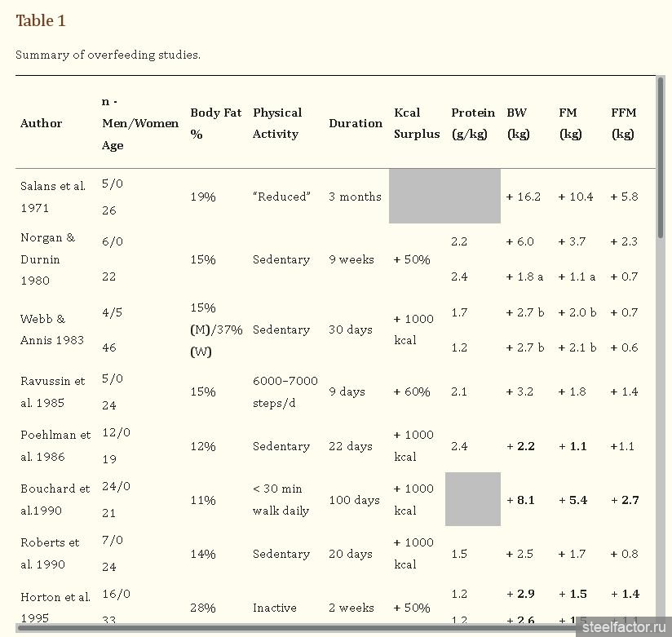The image size is (672, 637).
Task: Click the Duration column header
Action: pyautogui.click(x=356, y=123)
